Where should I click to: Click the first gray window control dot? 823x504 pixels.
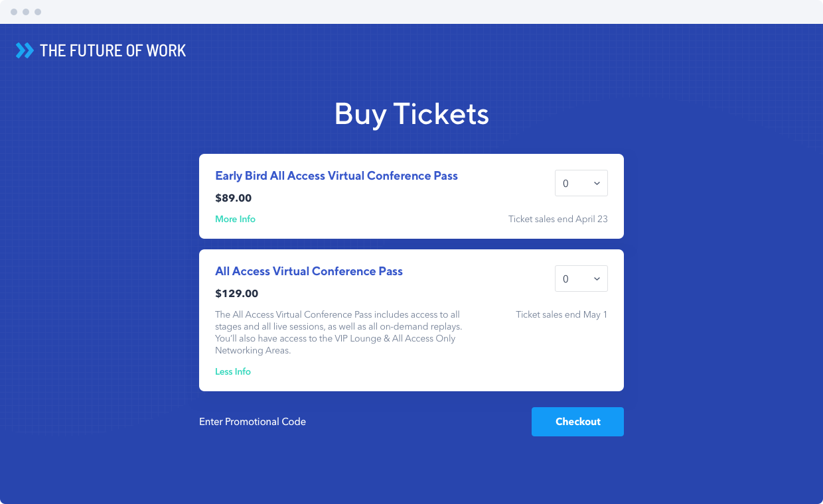(x=14, y=12)
